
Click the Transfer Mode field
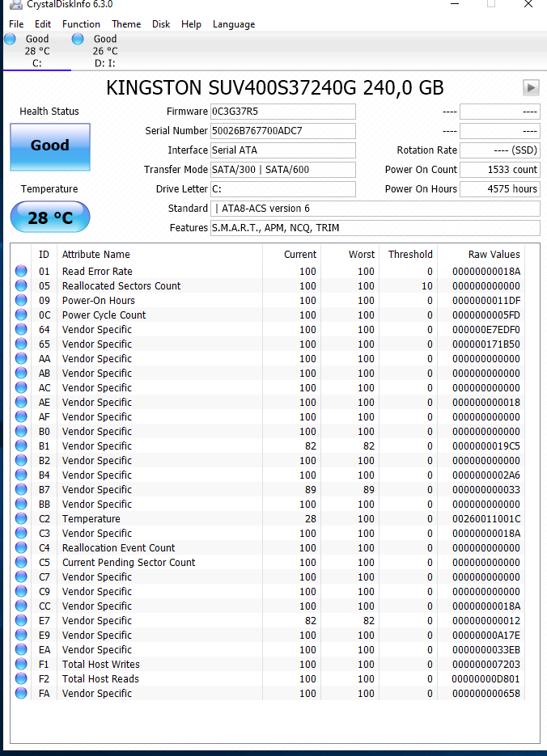[x=283, y=169]
